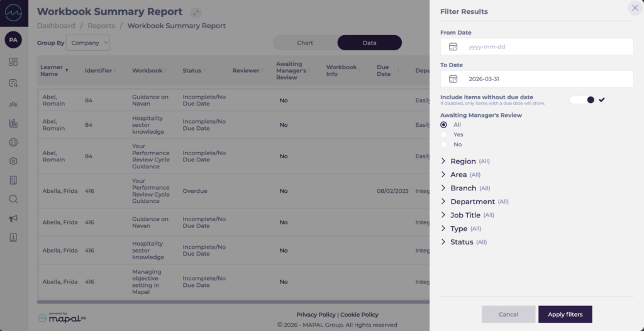Viewport: 644px width, 331px height.
Task: Toggle Include items without due date
Action: click(582, 100)
